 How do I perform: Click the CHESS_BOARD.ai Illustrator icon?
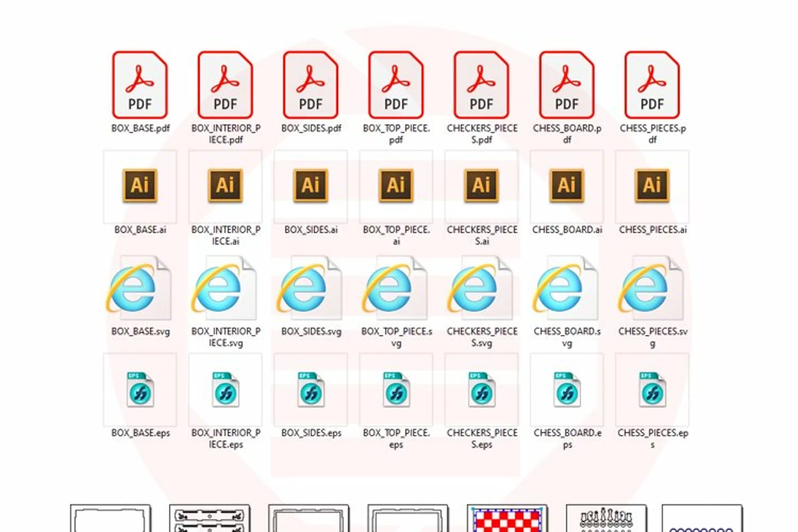click(x=567, y=186)
